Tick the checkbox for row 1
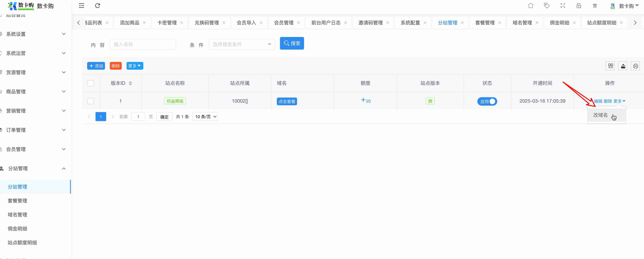 [x=91, y=101]
